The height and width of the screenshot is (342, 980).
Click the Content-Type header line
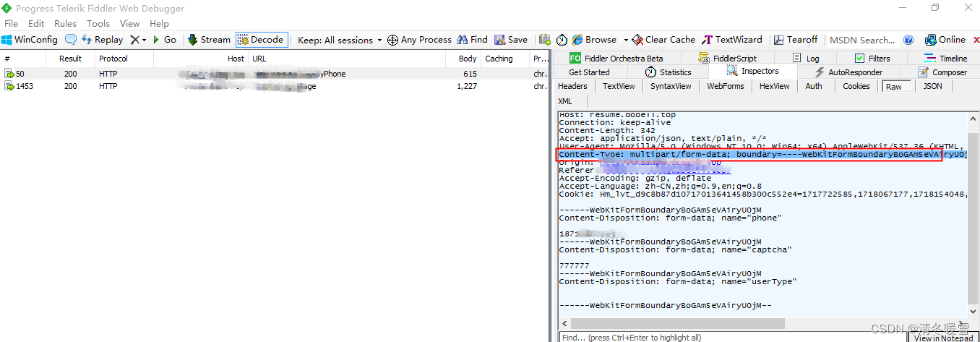[x=762, y=155]
